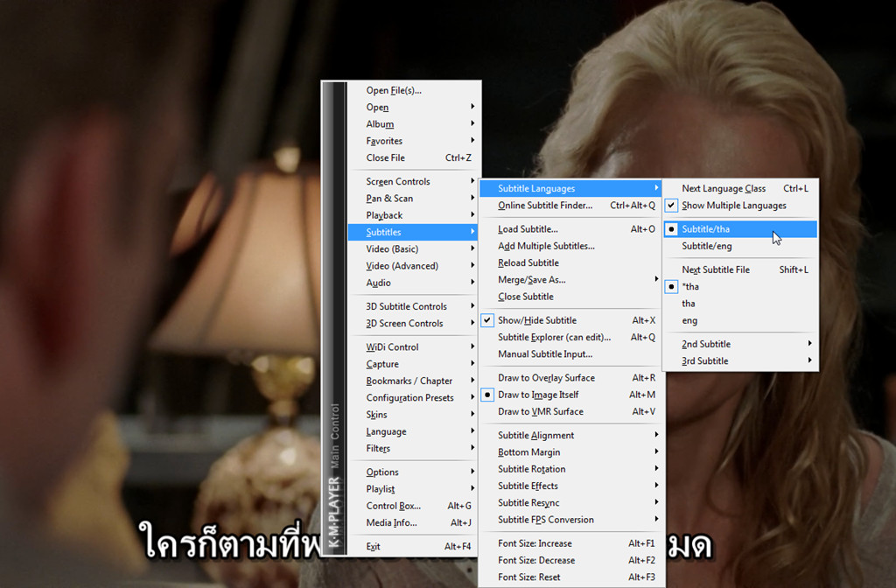Viewport: 896px width, 588px height.
Task: Choose the eng subtitle file entry
Action: point(740,320)
